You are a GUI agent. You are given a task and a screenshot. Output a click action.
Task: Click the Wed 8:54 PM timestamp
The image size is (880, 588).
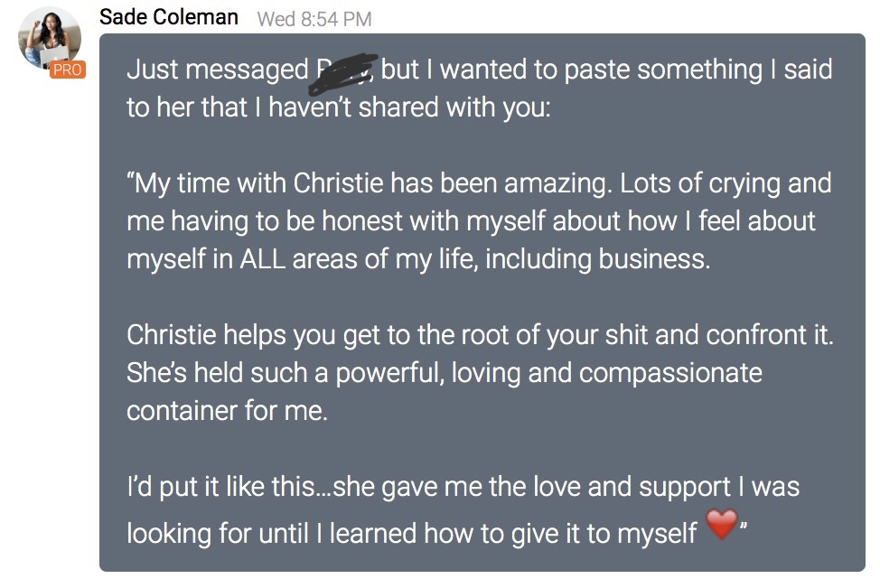(314, 19)
